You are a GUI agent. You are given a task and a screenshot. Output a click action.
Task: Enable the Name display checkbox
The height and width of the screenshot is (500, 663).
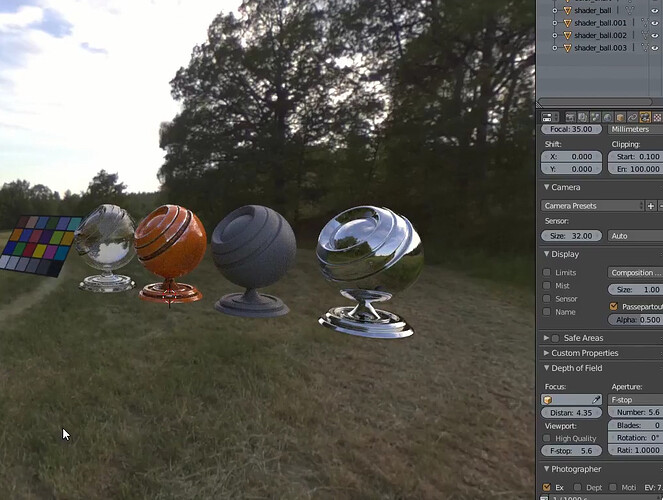click(x=547, y=311)
